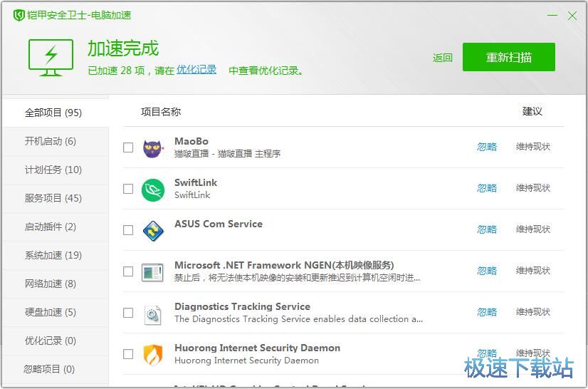
Task: Click the 加速完成 heading
Action: [123, 48]
